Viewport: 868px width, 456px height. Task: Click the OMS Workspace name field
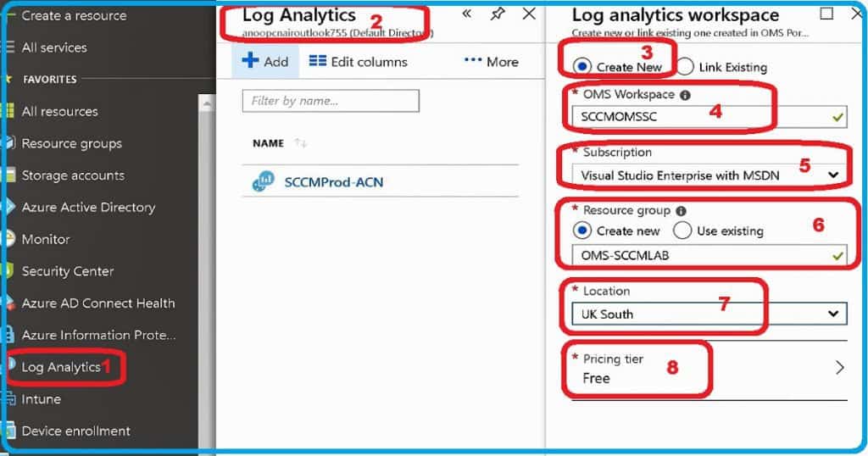pyautogui.click(x=709, y=117)
